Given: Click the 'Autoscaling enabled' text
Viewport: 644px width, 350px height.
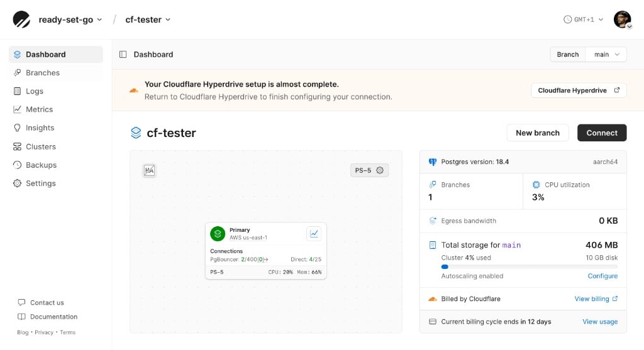Looking at the screenshot, I should pos(472,276).
